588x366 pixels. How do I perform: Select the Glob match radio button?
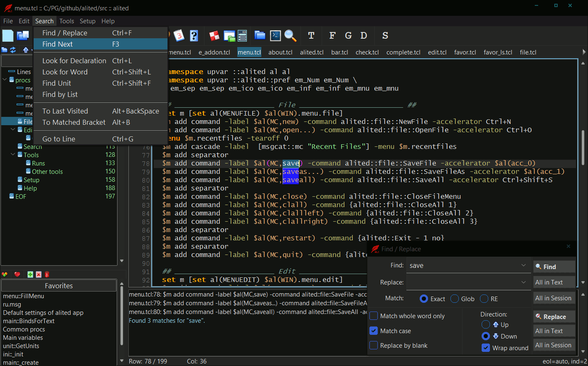[x=455, y=299]
